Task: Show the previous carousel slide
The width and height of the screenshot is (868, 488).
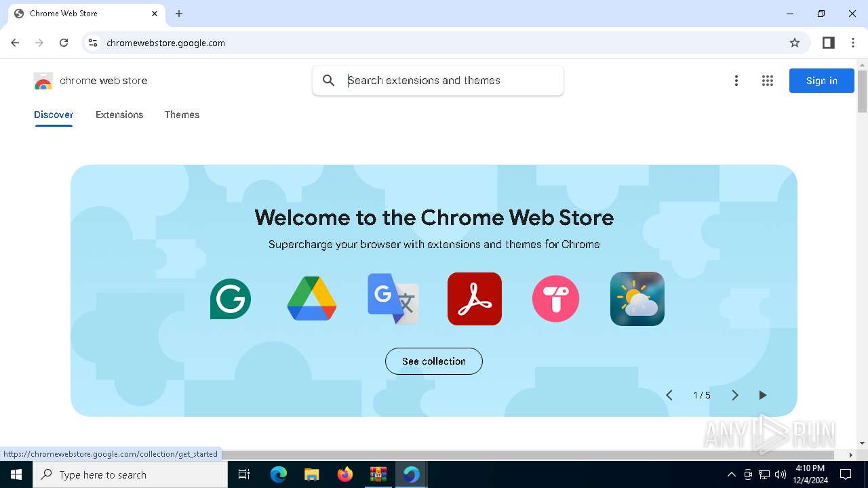Action: click(x=669, y=395)
